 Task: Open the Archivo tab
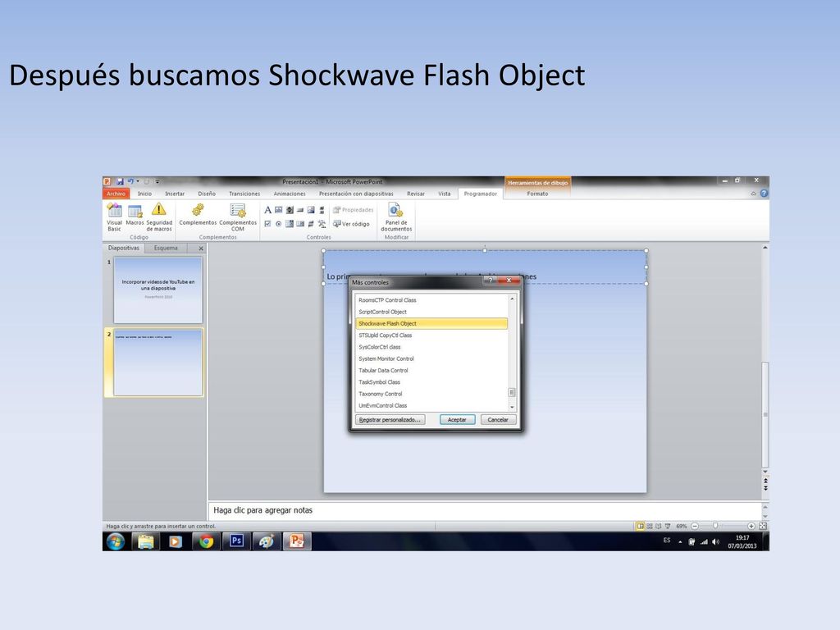(x=116, y=194)
